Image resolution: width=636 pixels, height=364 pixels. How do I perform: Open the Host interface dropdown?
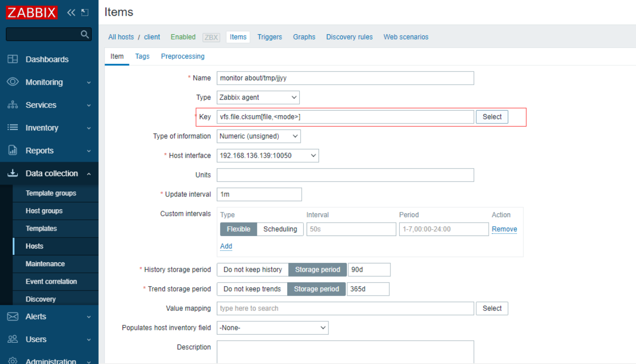268,156
